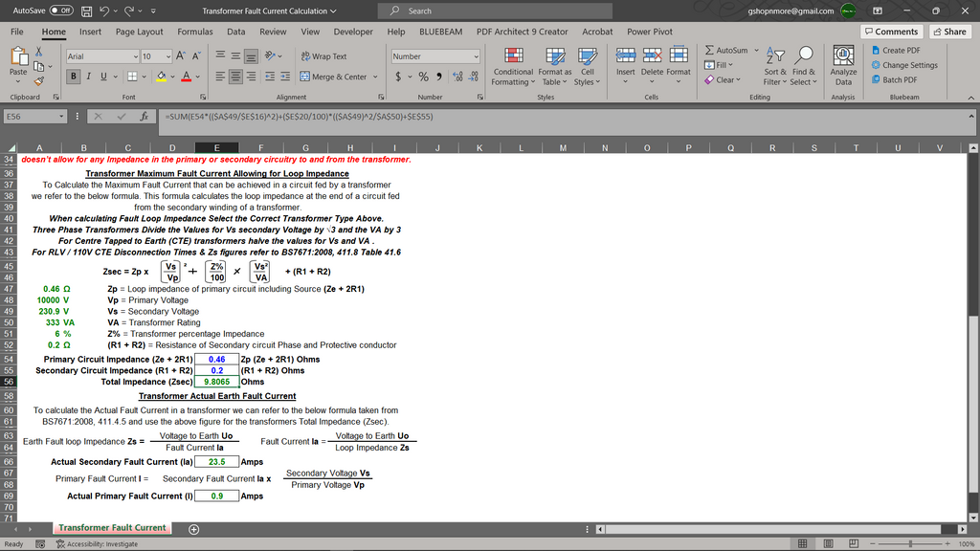
Task: Click the Share button
Action: pyautogui.click(x=950, y=32)
